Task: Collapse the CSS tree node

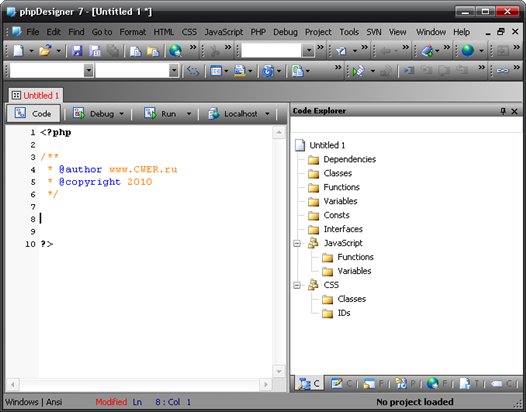Action: 297,285
